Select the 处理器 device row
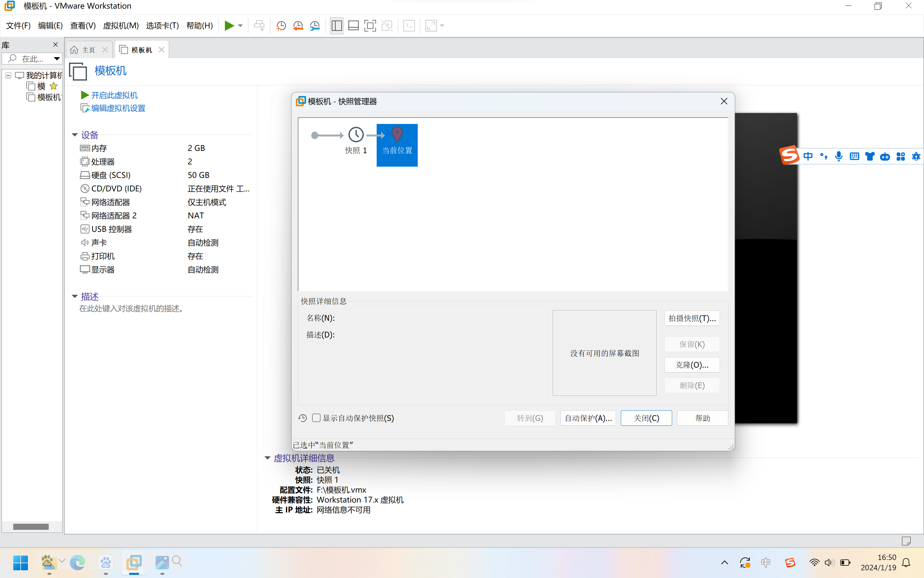Viewport: 924px width, 578px height. (x=165, y=161)
